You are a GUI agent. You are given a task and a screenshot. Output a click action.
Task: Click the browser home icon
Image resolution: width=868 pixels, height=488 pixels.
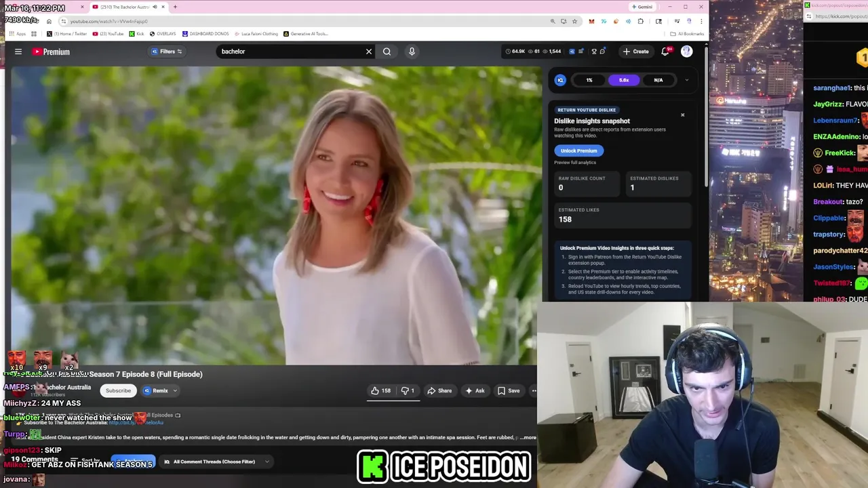tap(49, 21)
